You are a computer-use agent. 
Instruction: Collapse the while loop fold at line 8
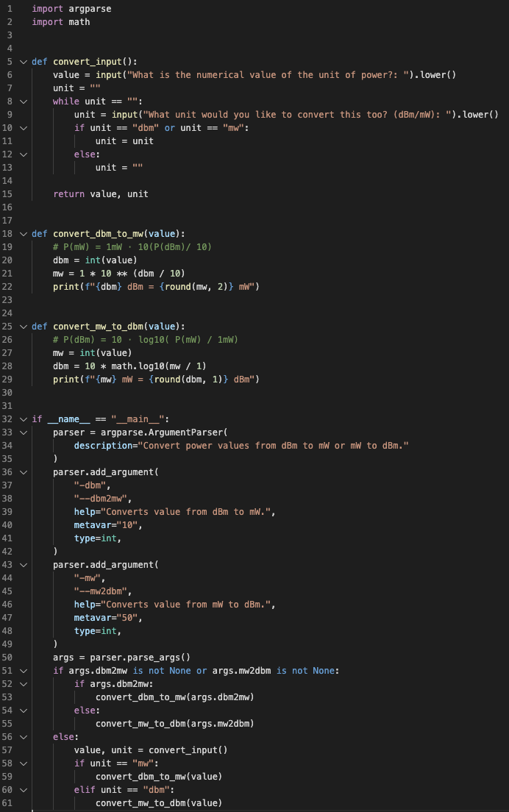[24, 101]
